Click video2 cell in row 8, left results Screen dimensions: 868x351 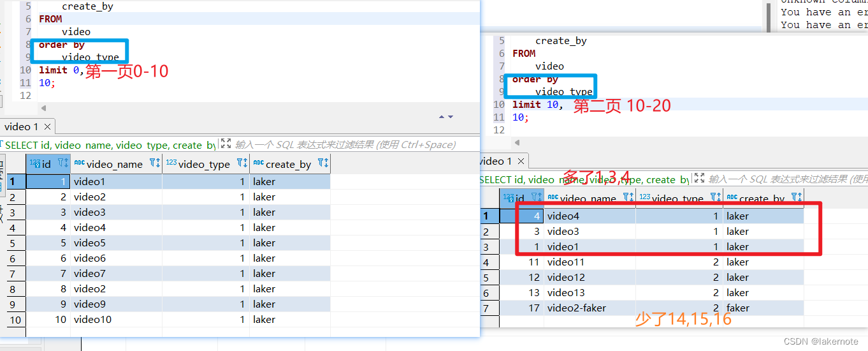[x=116, y=289]
